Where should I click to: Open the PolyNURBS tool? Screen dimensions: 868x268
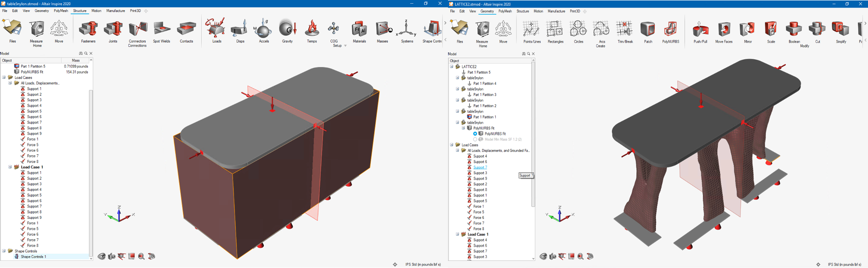[x=670, y=32]
